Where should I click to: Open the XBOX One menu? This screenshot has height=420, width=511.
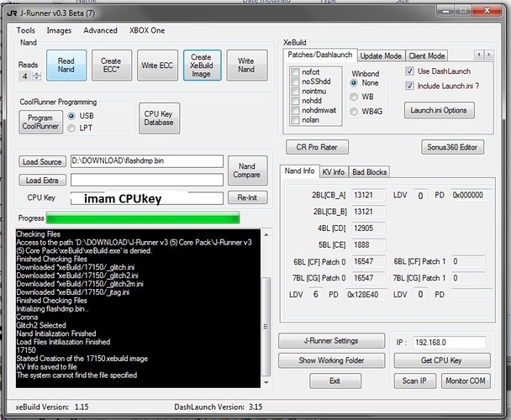(x=147, y=30)
